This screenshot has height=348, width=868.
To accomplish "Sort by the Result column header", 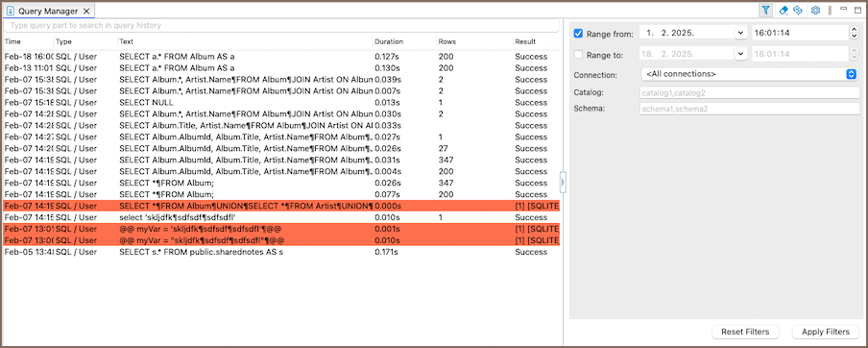I will (x=525, y=41).
